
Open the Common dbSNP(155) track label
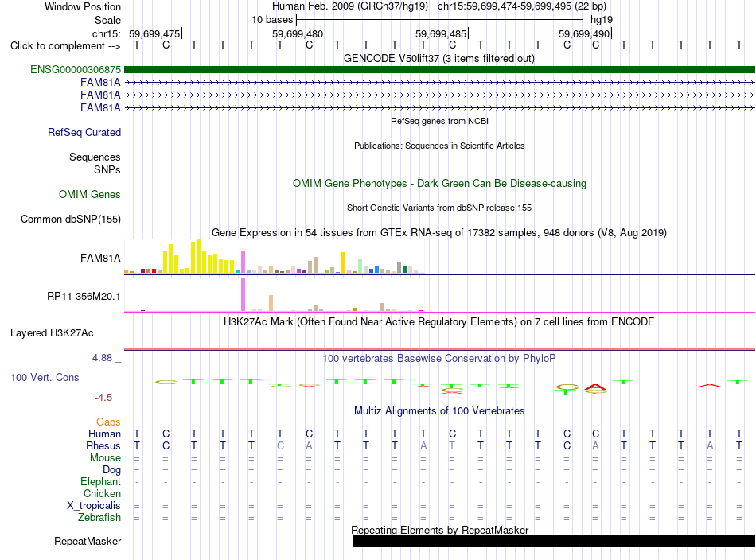[71, 220]
